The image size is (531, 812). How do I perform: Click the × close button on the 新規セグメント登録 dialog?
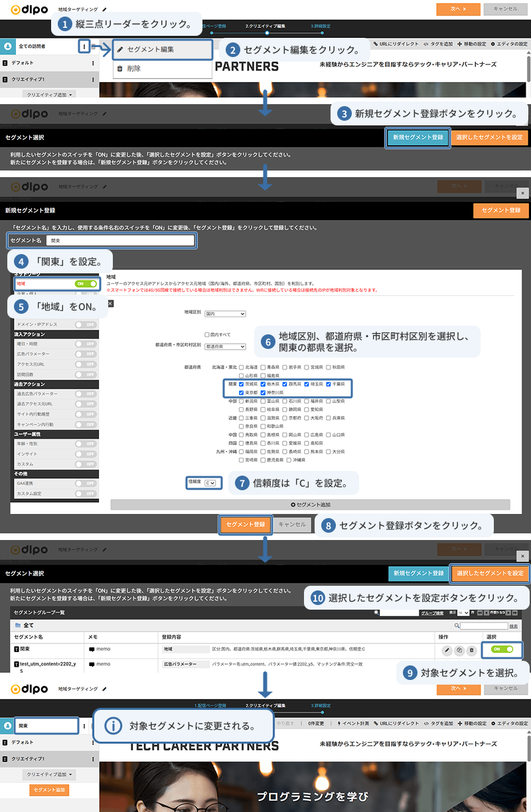[523, 192]
